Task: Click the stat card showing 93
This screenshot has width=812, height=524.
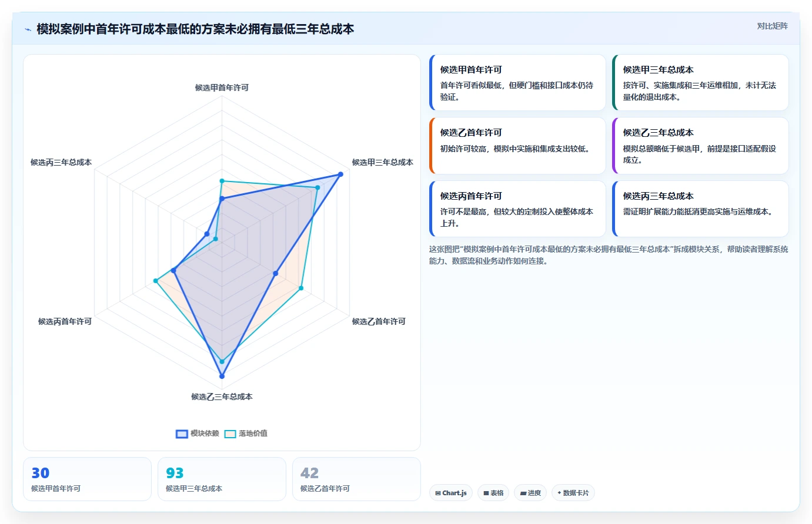Action: [x=222, y=479]
